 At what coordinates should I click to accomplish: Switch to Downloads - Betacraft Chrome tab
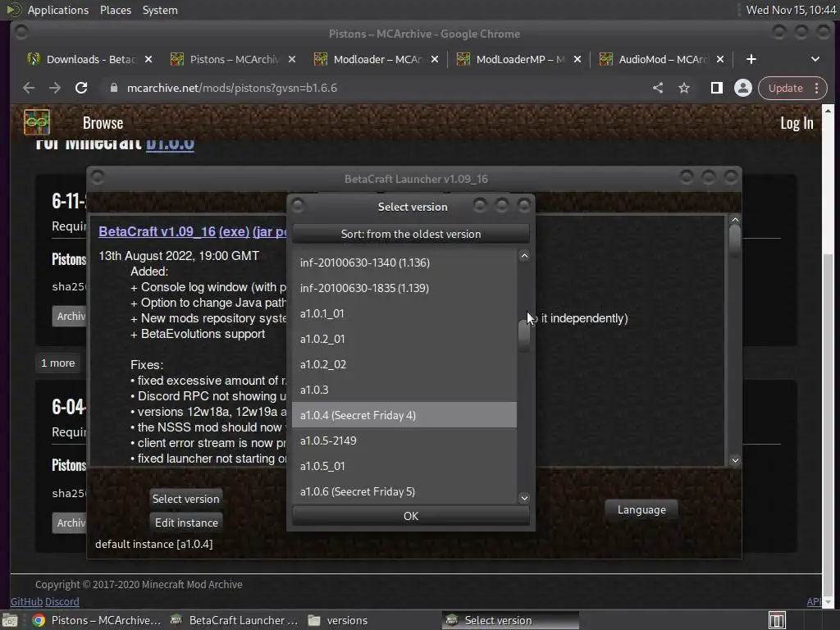(x=91, y=59)
